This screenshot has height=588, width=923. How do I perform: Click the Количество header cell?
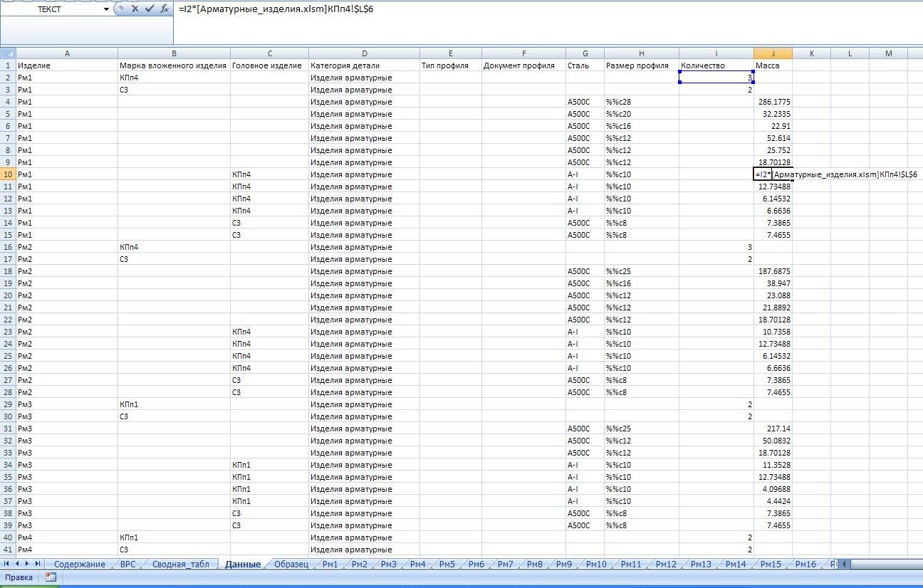point(716,65)
